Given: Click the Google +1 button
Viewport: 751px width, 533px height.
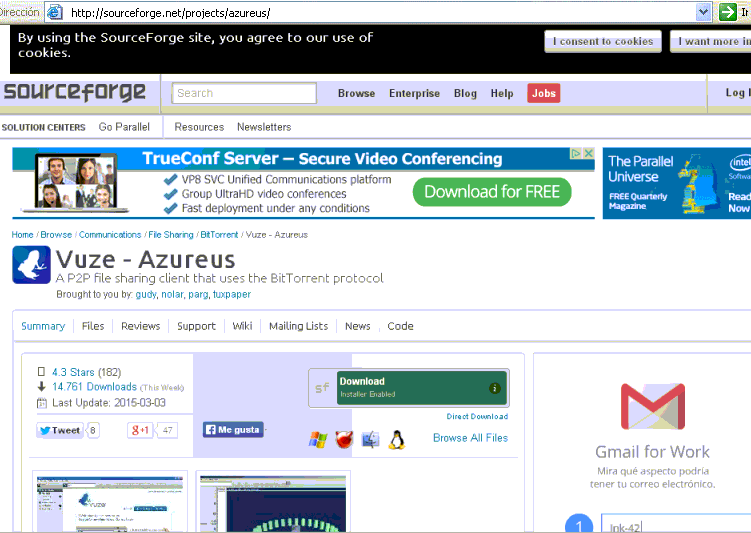Looking at the screenshot, I should click(140, 430).
